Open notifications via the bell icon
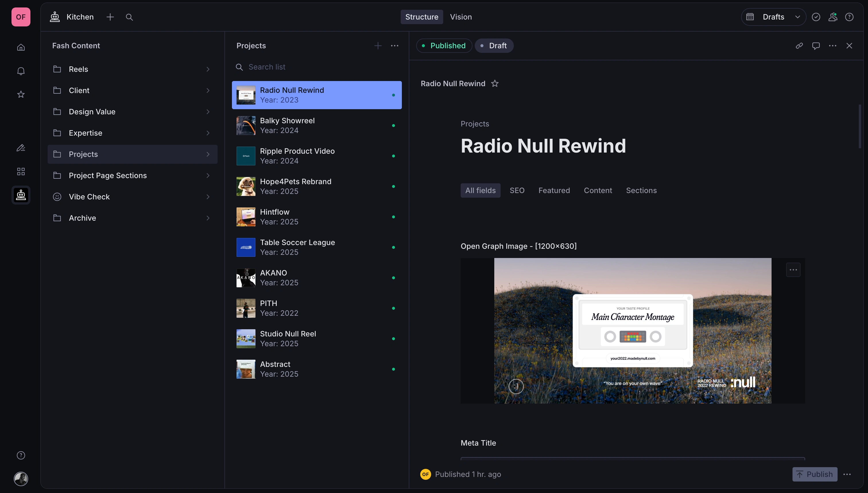 21,71
